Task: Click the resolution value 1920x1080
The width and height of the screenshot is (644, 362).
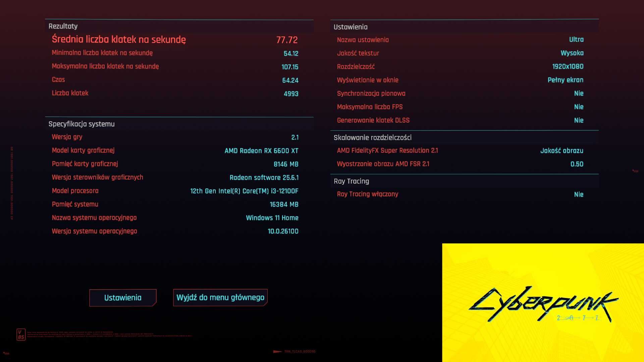Action: point(568,67)
